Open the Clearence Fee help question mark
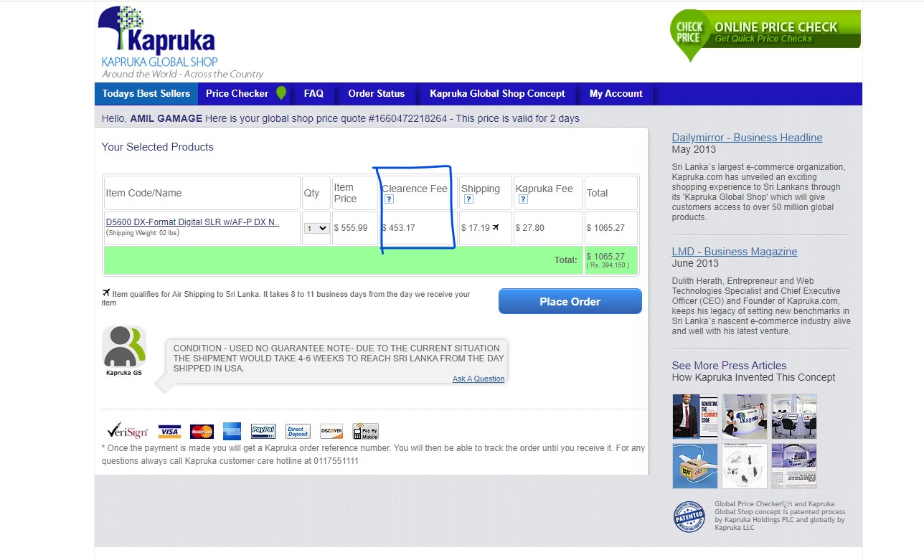Viewport: 924px width, 560px height. coord(389,199)
